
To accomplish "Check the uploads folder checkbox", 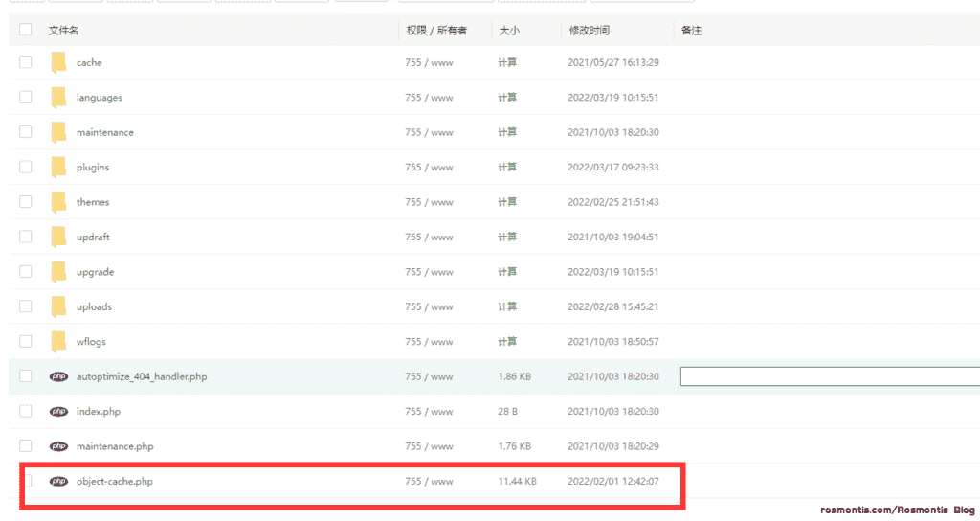I will coord(26,306).
